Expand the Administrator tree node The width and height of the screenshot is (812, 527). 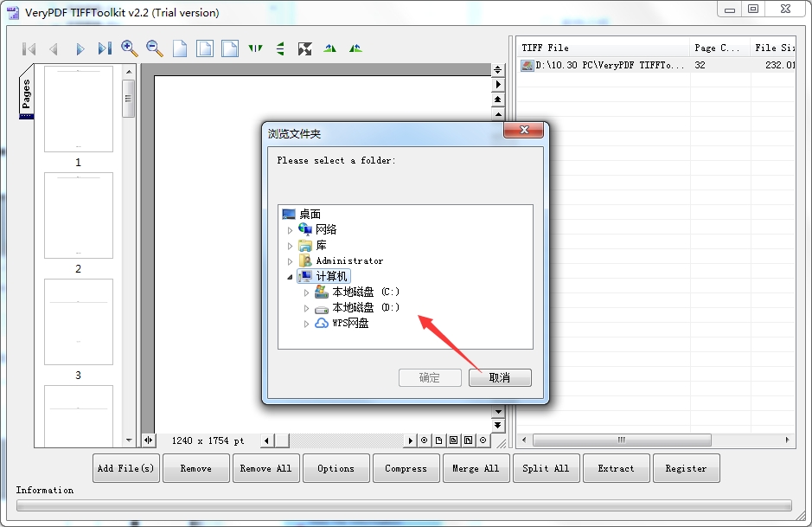tap(290, 261)
